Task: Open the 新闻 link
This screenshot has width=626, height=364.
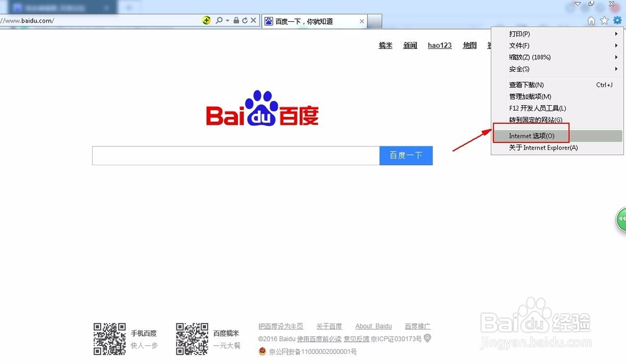Action: click(x=410, y=46)
